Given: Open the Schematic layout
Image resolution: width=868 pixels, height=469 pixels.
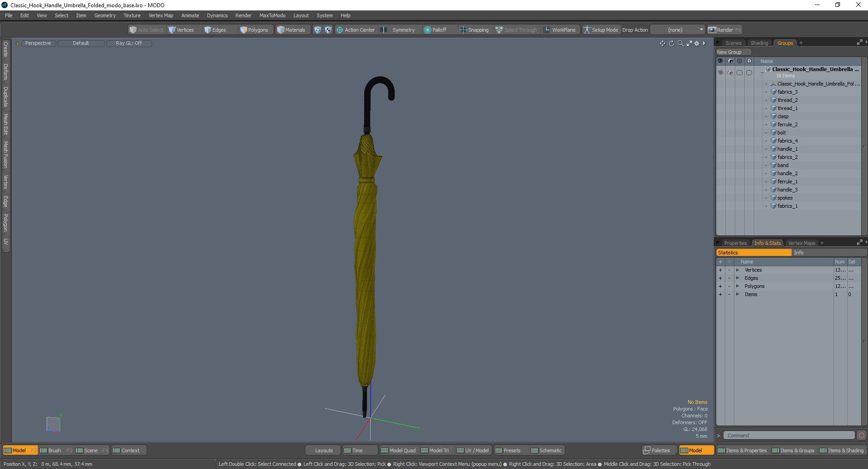Looking at the screenshot, I should [x=546, y=450].
